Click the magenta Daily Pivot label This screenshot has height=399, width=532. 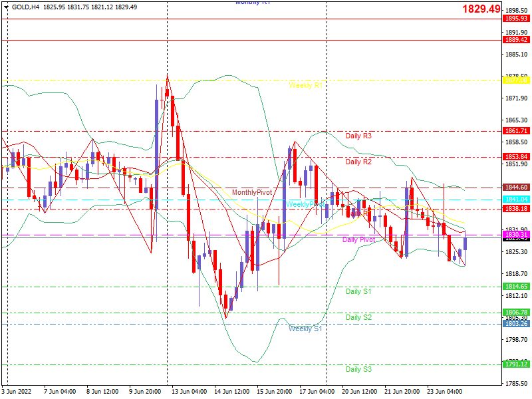[x=358, y=239]
